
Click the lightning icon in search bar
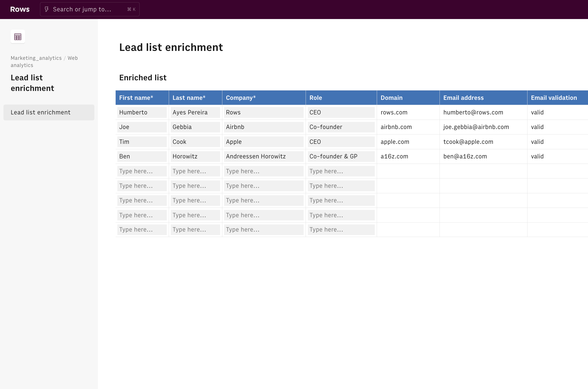click(47, 9)
